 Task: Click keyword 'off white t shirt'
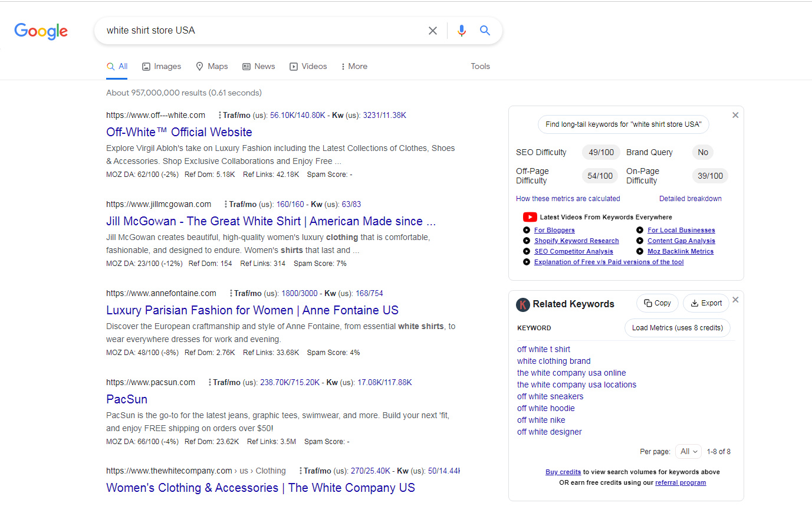(x=544, y=349)
